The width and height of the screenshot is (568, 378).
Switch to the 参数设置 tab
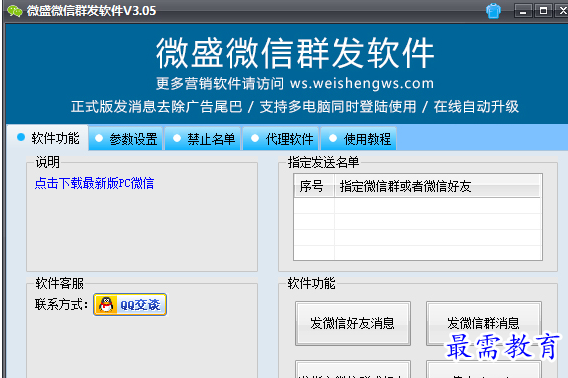(x=126, y=139)
